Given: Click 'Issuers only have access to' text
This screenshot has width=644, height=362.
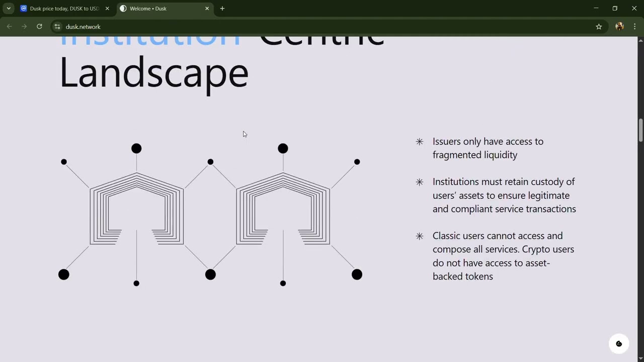Looking at the screenshot, I should coord(488,141).
